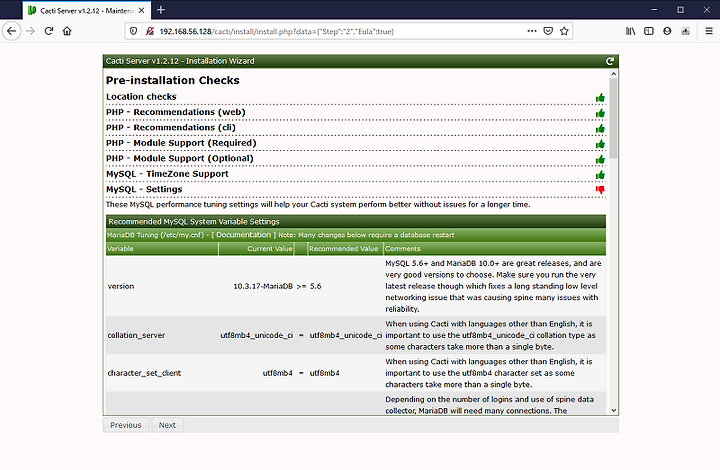Refresh the Installation Wizard using header icon
Viewport: 720px width, 470px height.
pos(610,61)
